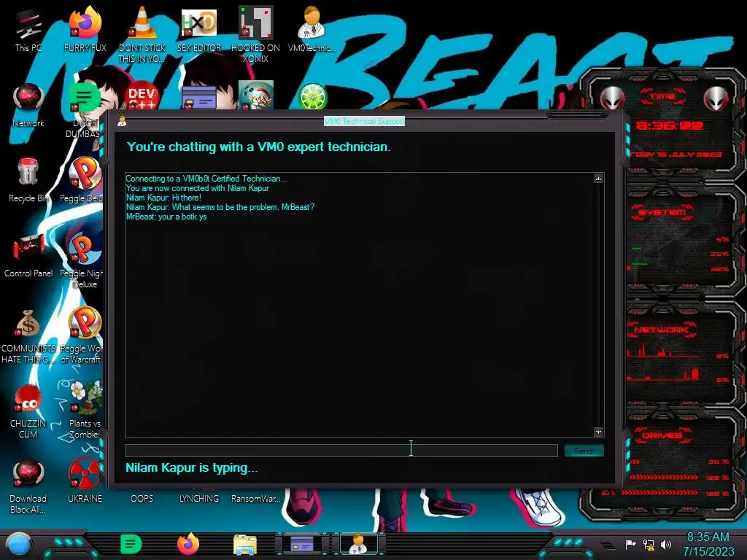This screenshot has height=560, width=747.
Task: Click the "Nilam Kapur: Hi there!" line
Action: tap(163, 198)
